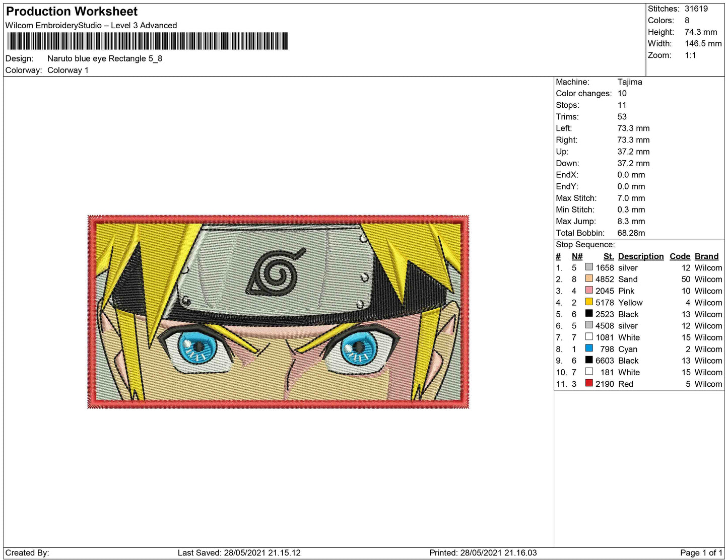Click the White swatch beside 1081 stitches
Screen dimensions: 728x560
point(589,336)
